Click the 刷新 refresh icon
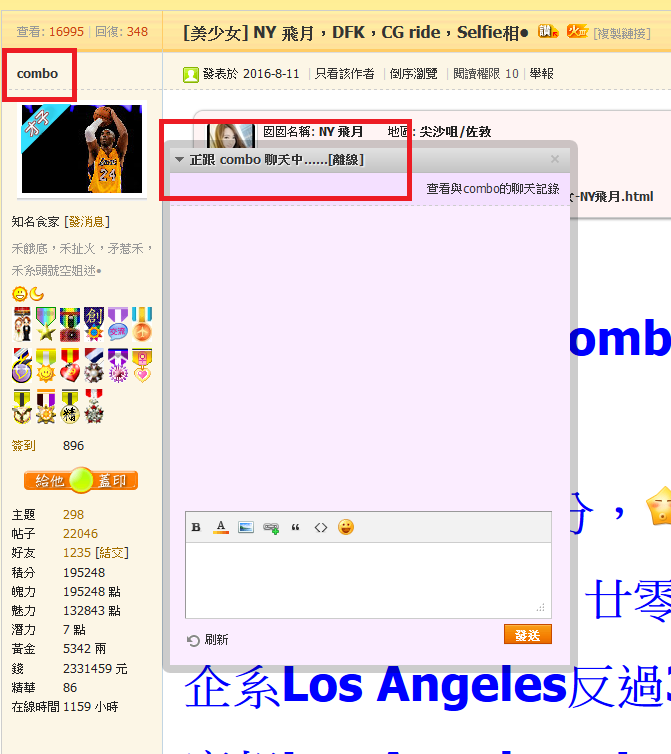The image size is (671, 754). click(193, 640)
